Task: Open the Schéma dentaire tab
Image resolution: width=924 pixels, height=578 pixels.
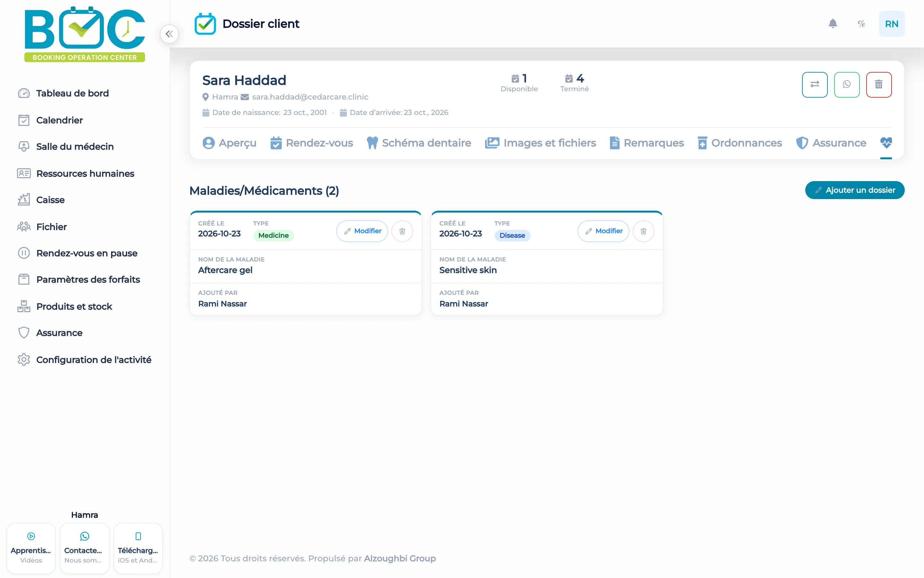Action: tap(419, 143)
